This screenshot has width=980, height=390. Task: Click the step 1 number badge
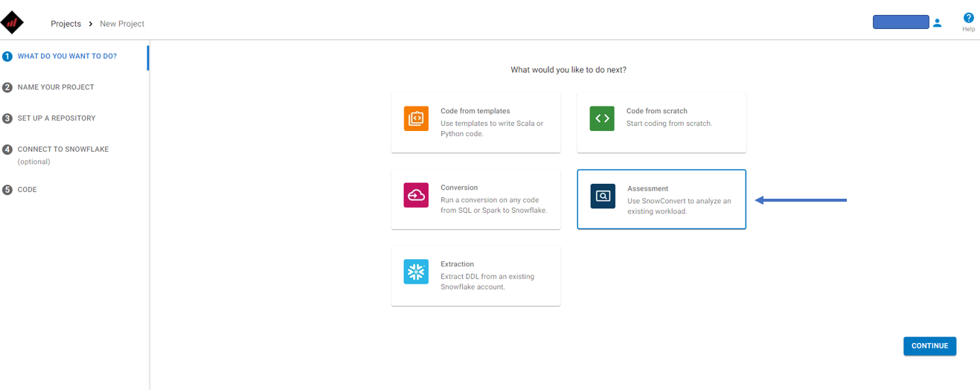point(7,57)
